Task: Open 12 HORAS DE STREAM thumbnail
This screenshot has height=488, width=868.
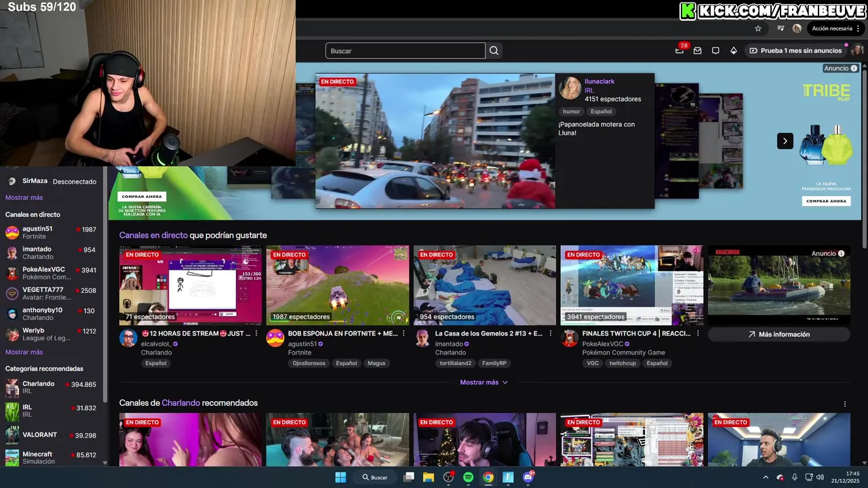Action: tap(191, 285)
